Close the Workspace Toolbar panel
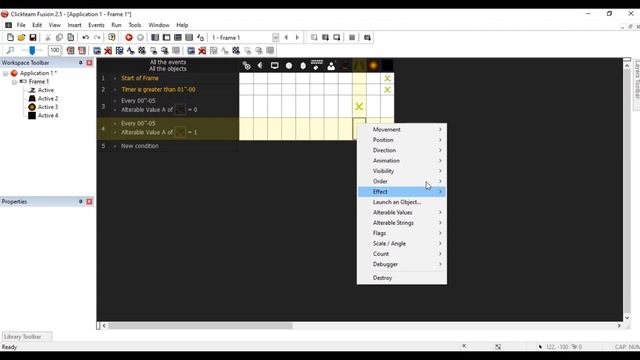Image resolution: width=640 pixels, height=360 pixels. pos(89,62)
